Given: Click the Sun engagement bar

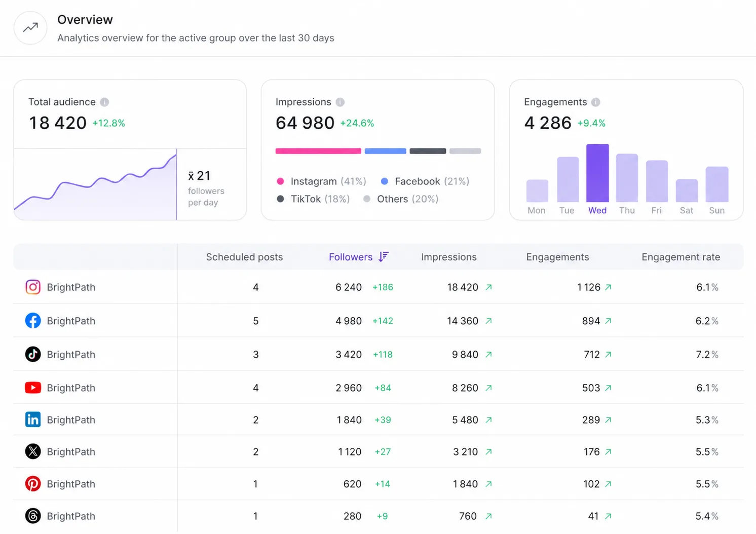Looking at the screenshot, I should coord(717,184).
